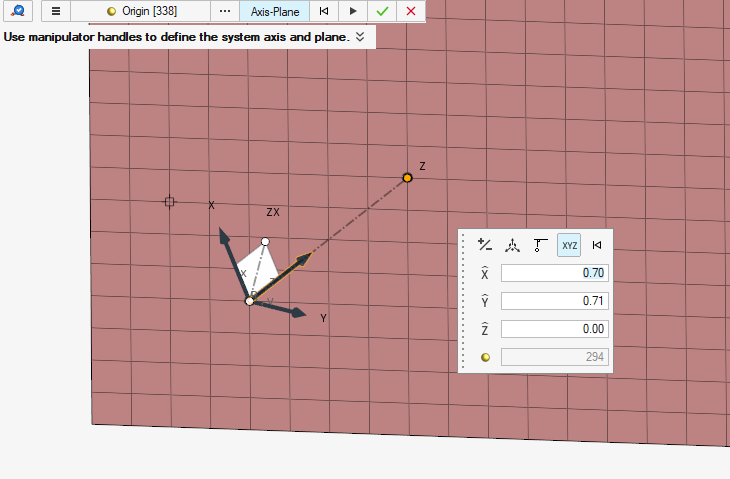This screenshot has height=479, width=730.
Task: Click the orange Z handle point
Action: pos(407,178)
